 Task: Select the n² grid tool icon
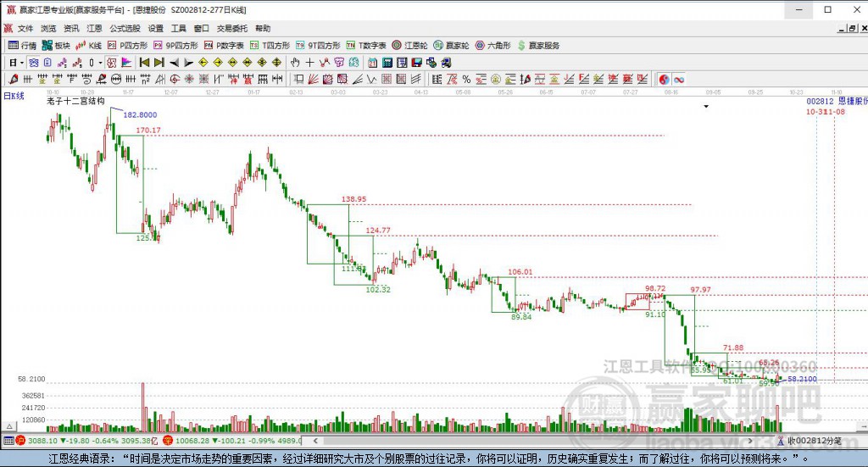click(145, 79)
